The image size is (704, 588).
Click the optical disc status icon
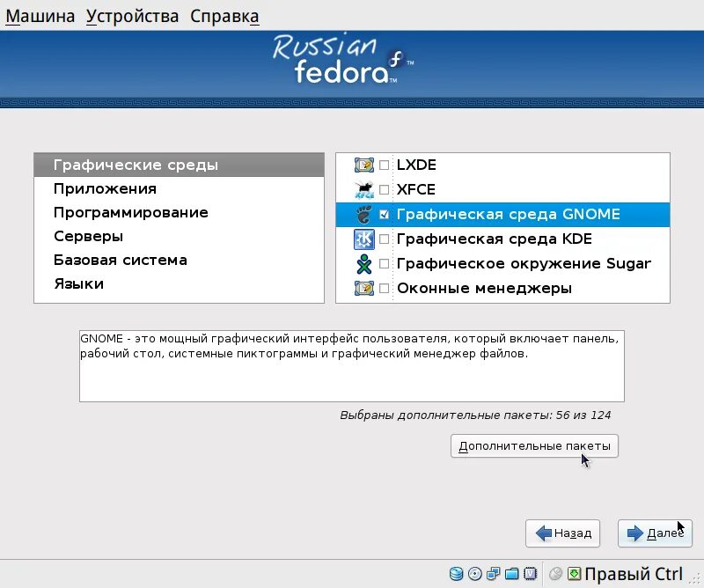coord(474,574)
